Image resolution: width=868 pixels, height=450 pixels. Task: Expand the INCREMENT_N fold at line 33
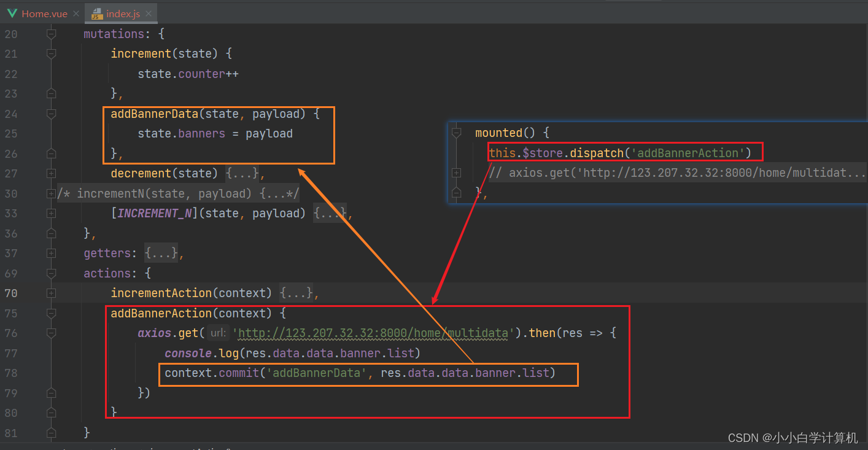point(51,214)
